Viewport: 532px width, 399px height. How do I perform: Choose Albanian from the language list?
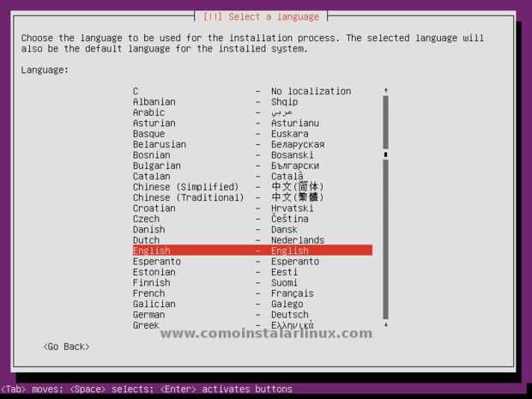click(x=252, y=102)
